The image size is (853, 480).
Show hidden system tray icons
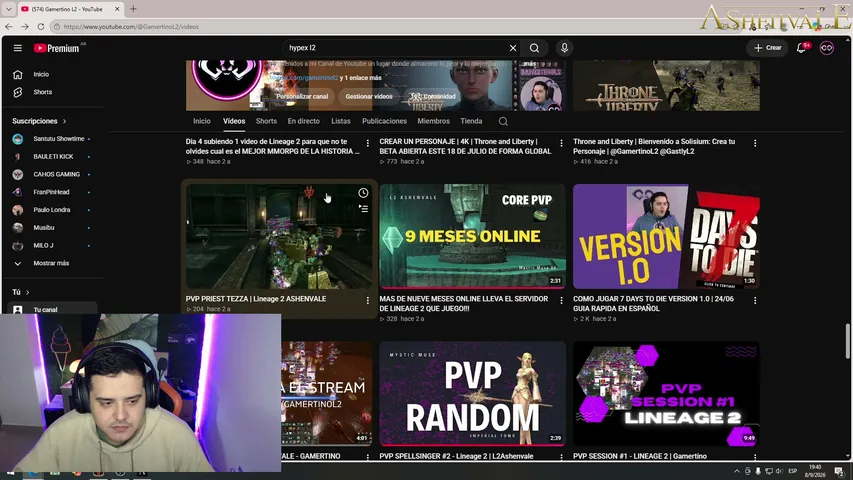(x=737, y=471)
